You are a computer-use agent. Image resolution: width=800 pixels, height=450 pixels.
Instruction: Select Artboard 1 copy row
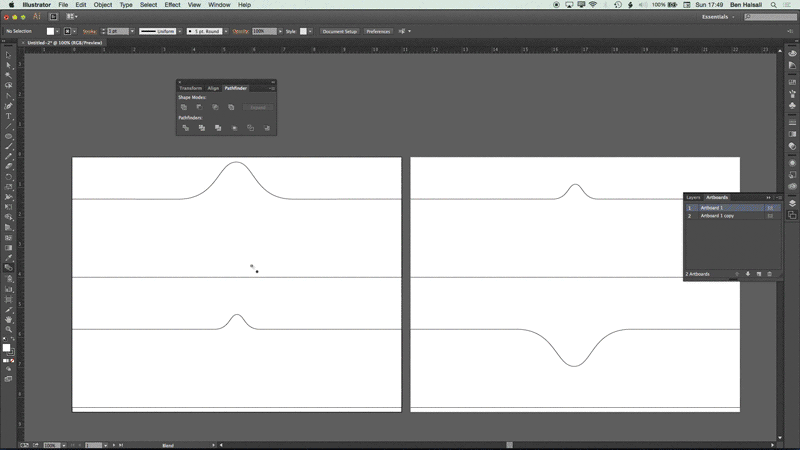732,216
